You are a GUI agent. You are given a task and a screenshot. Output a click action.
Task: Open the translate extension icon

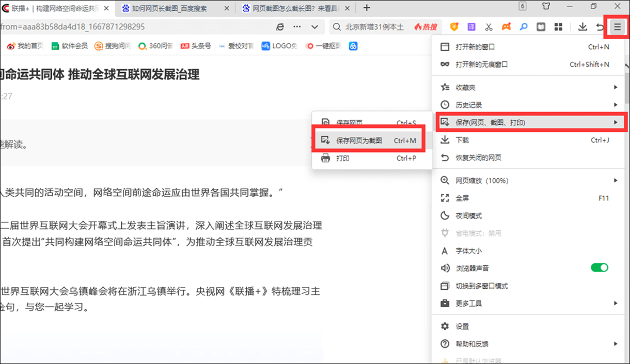pos(471,27)
